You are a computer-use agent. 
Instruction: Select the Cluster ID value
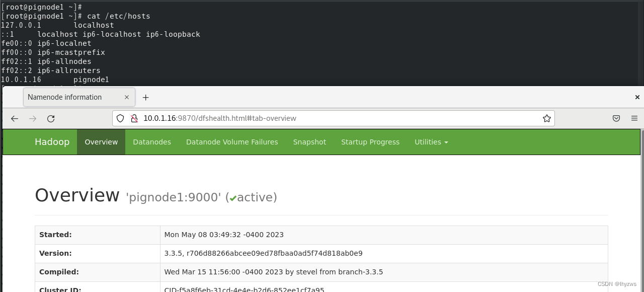244,289
